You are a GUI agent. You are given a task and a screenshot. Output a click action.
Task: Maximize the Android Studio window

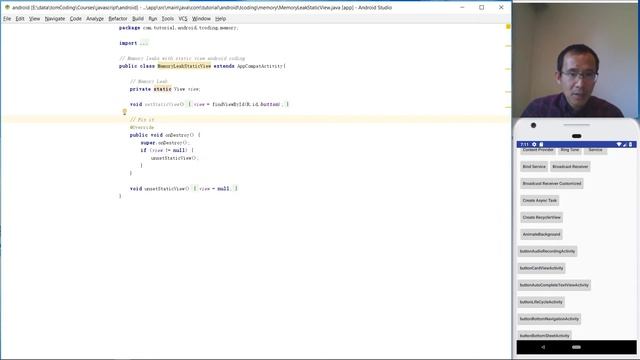(x=482, y=7)
